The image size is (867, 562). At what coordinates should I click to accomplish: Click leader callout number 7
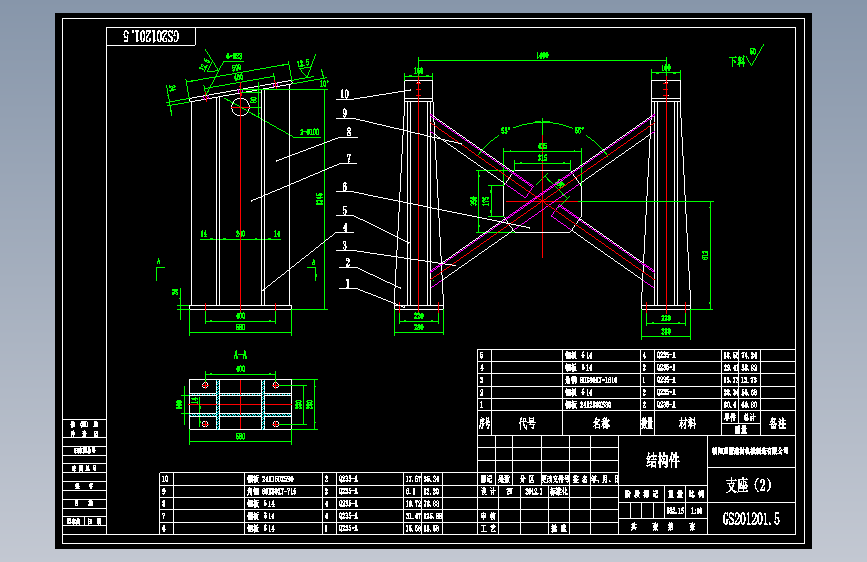pos(349,158)
